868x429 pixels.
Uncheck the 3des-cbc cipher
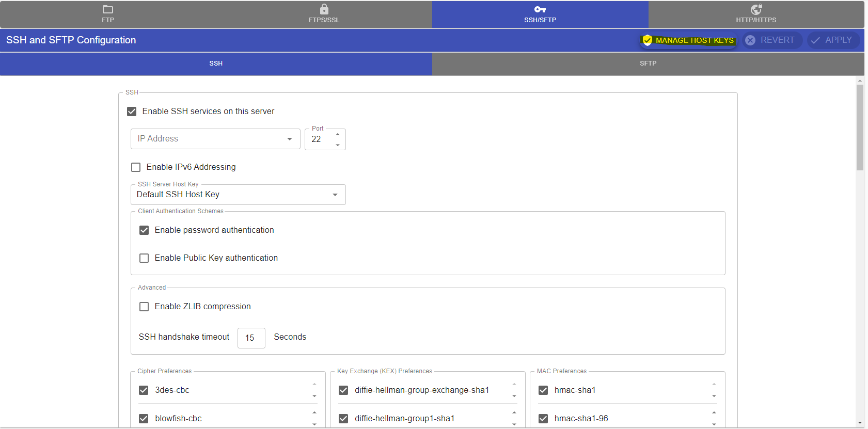tap(144, 390)
